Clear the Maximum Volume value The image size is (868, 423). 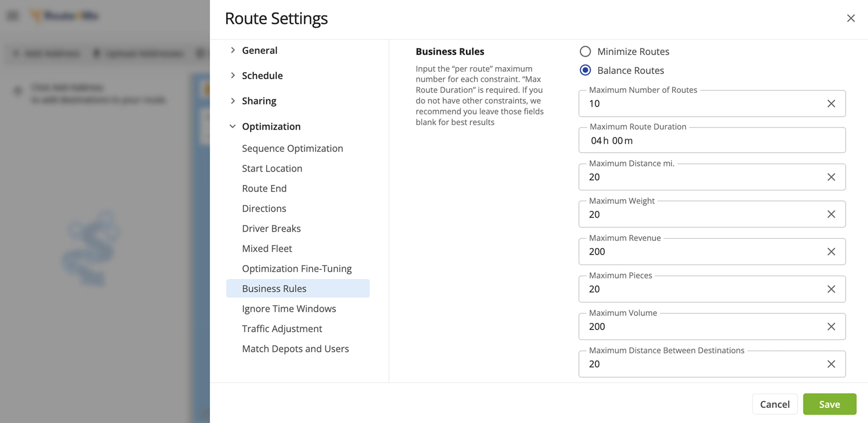point(831,327)
